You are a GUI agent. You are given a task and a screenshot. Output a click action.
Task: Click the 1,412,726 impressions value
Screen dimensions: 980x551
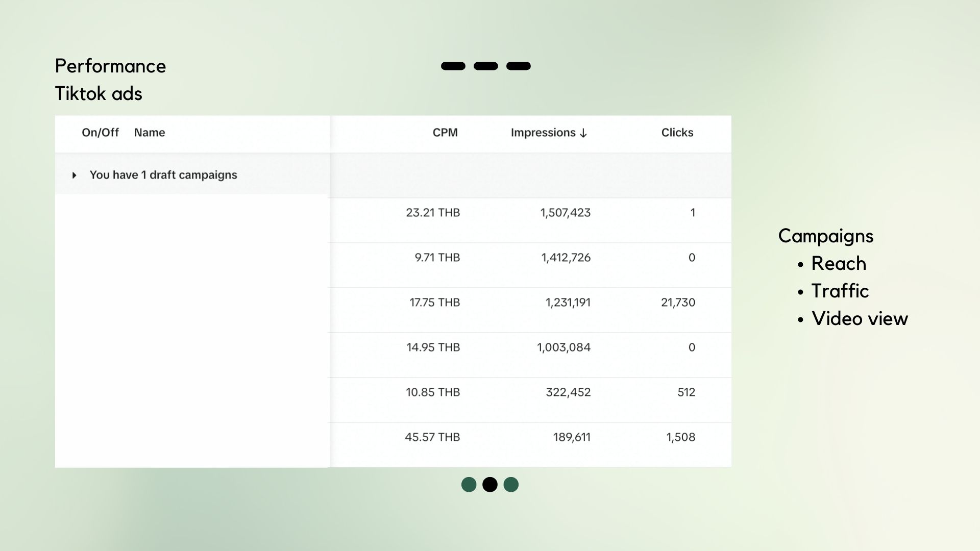click(x=566, y=258)
